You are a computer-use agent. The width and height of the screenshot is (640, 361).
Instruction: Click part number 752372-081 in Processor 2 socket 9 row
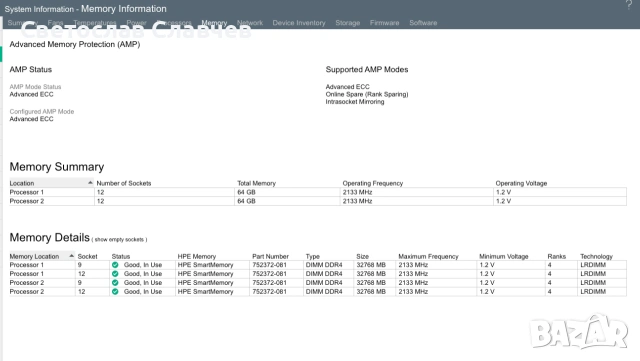tap(269, 283)
